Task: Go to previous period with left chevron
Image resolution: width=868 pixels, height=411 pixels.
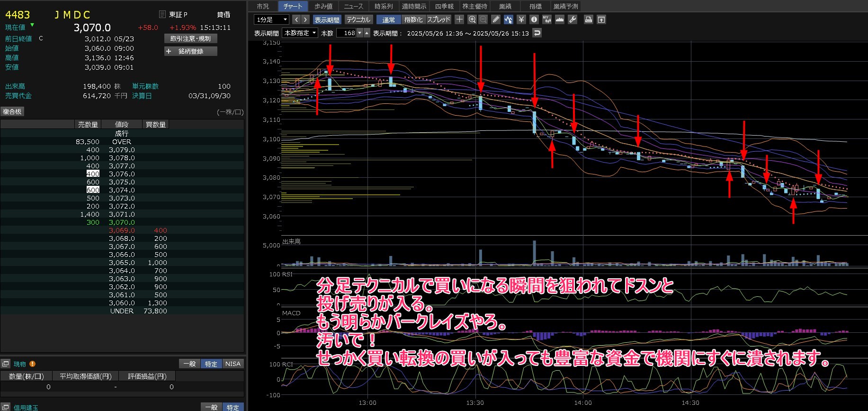Action: (296, 19)
